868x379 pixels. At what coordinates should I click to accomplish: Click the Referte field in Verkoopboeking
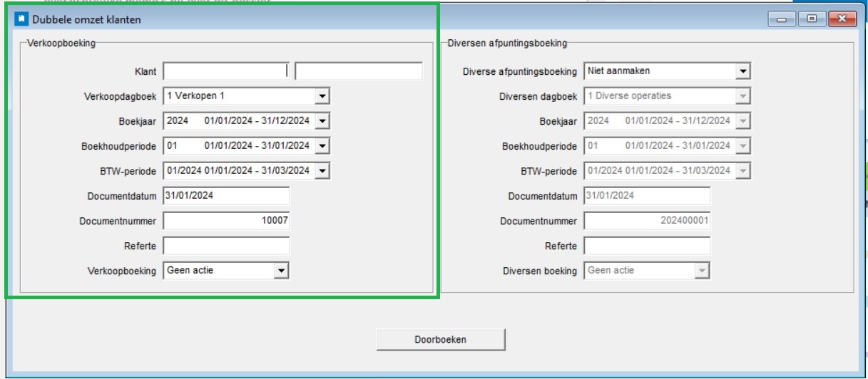[x=227, y=246]
